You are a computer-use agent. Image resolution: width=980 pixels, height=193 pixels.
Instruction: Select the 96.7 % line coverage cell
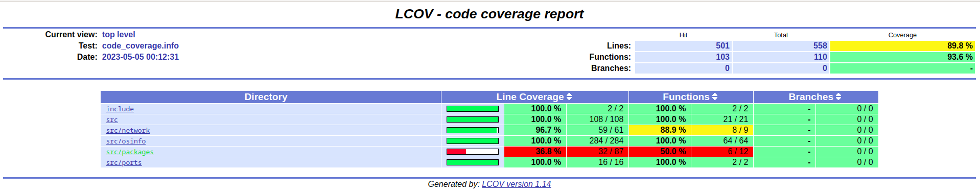[x=535, y=130]
